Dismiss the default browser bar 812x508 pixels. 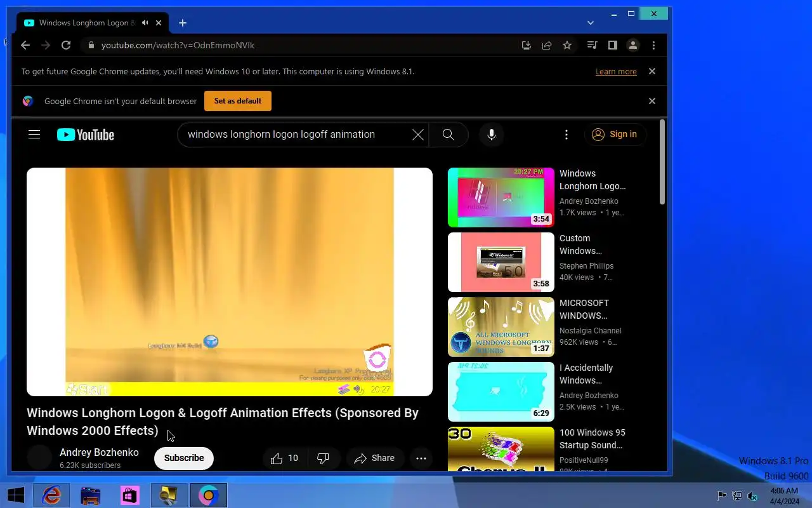[652, 101]
